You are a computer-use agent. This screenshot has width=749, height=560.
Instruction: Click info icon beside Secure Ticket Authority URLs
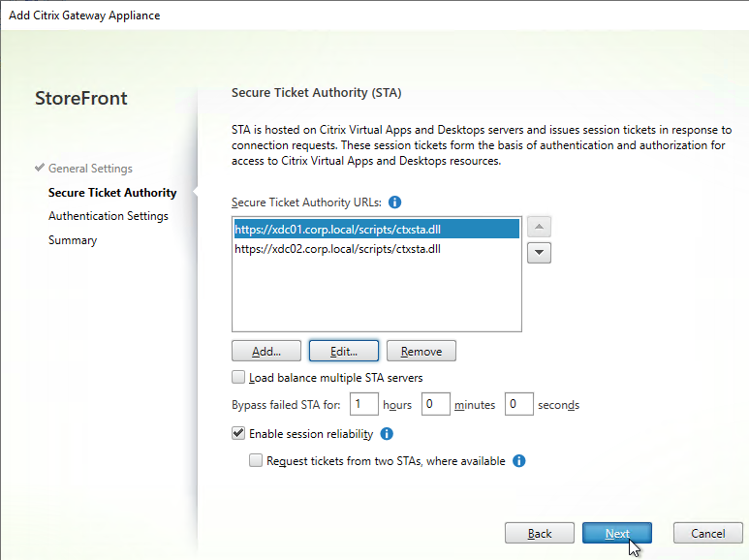pos(394,202)
